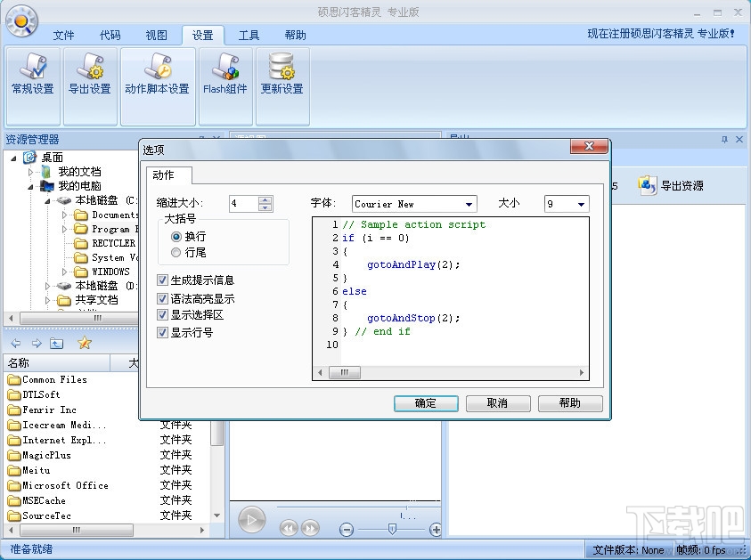Click the fast-forward playback button
This screenshot has width=751, height=560.
coord(310,529)
